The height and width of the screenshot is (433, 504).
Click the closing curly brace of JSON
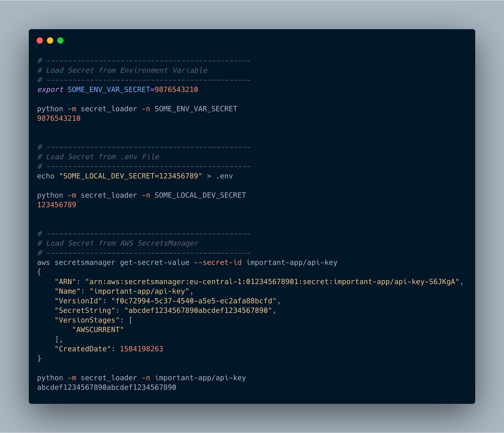pyautogui.click(x=39, y=359)
